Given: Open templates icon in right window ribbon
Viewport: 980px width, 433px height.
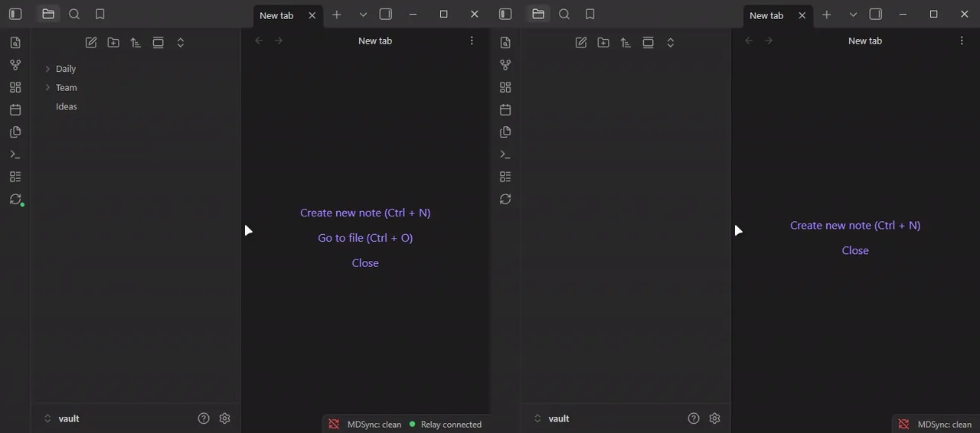Looking at the screenshot, I should coord(505,132).
